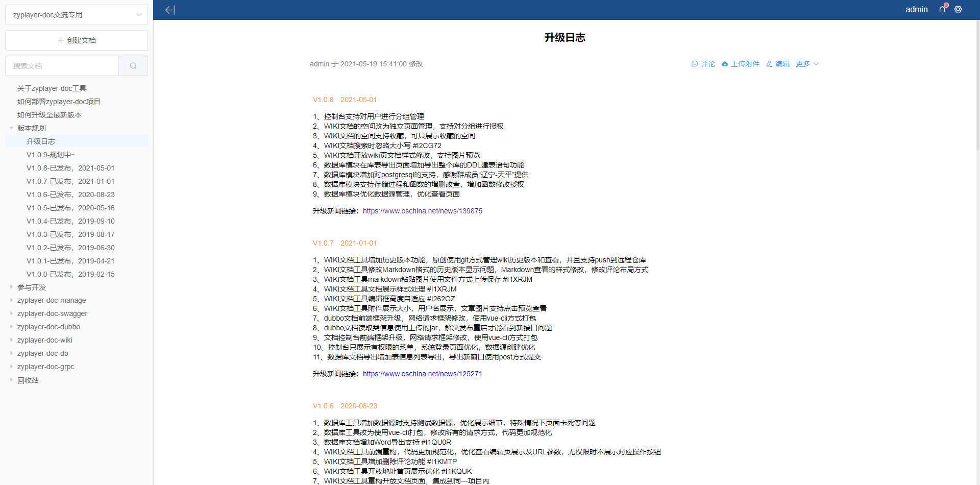
Task: Open V1.0.3-已发布, 2019-08-17 item
Action: pos(70,234)
